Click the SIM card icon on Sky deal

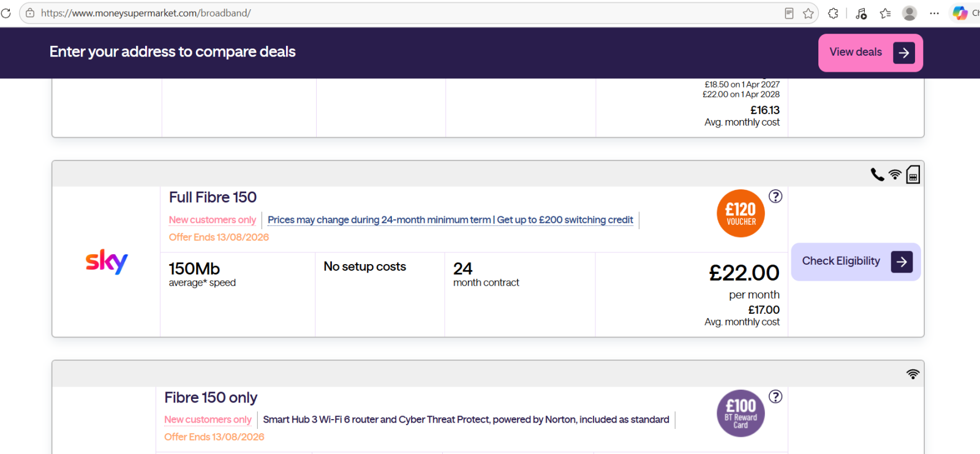913,175
